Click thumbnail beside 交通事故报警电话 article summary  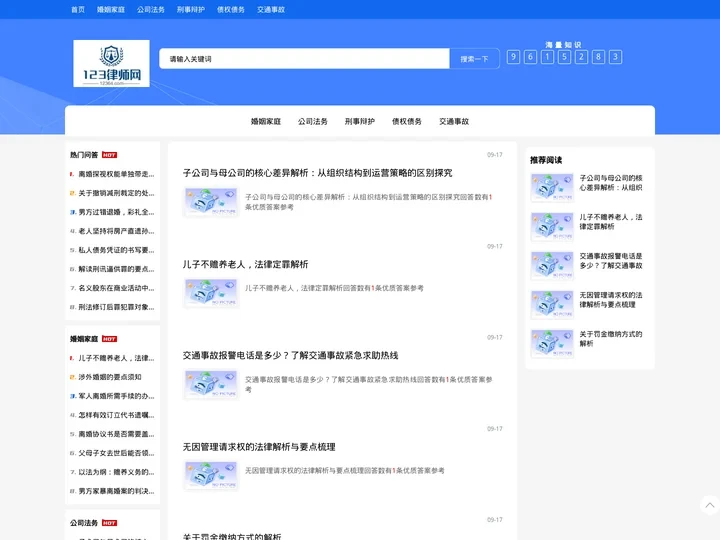click(211, 384)
